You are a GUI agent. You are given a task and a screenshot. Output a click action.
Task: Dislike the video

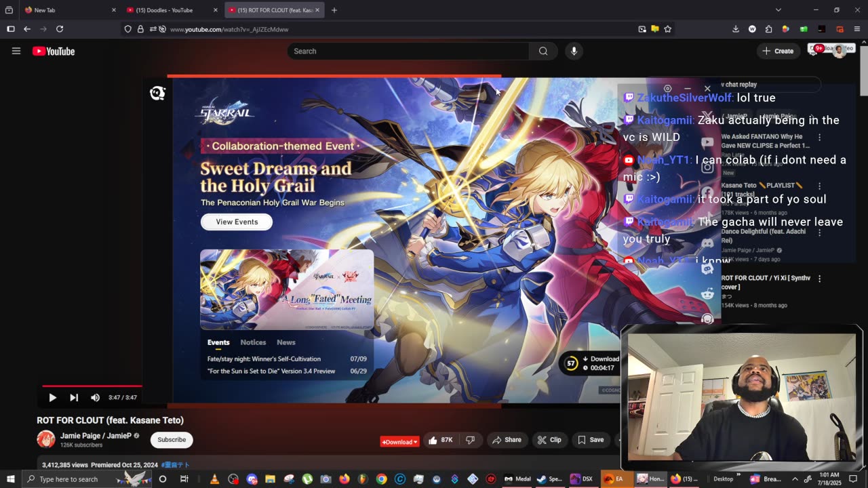coord(470,440)
